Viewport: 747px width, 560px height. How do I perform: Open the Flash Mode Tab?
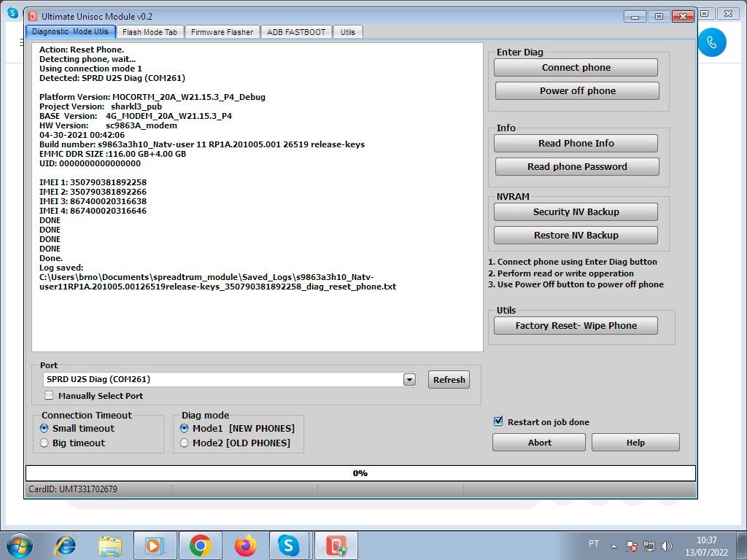pyautogui.click(x=150, y=32)
